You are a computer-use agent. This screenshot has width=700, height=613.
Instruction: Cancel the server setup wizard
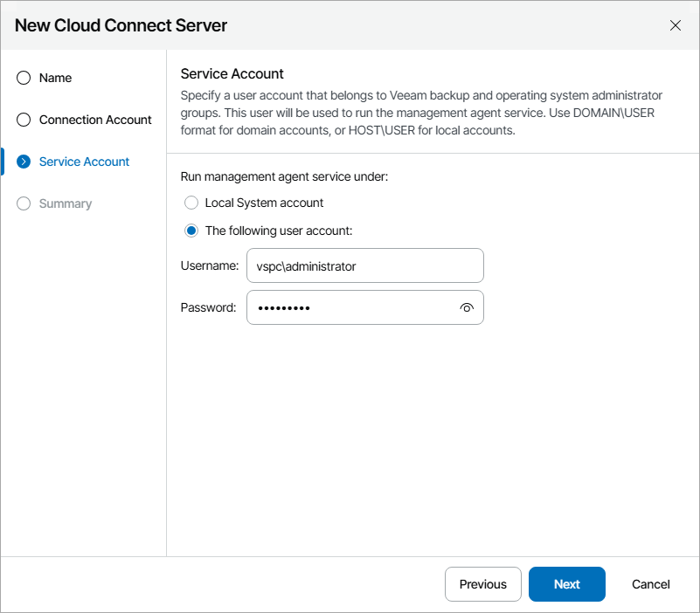tap(650, 584)
